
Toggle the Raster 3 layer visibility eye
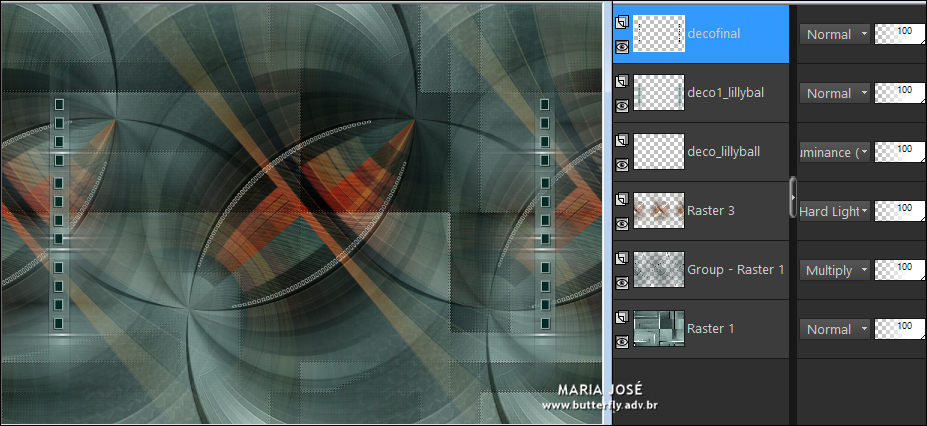[x=621, y=223]
